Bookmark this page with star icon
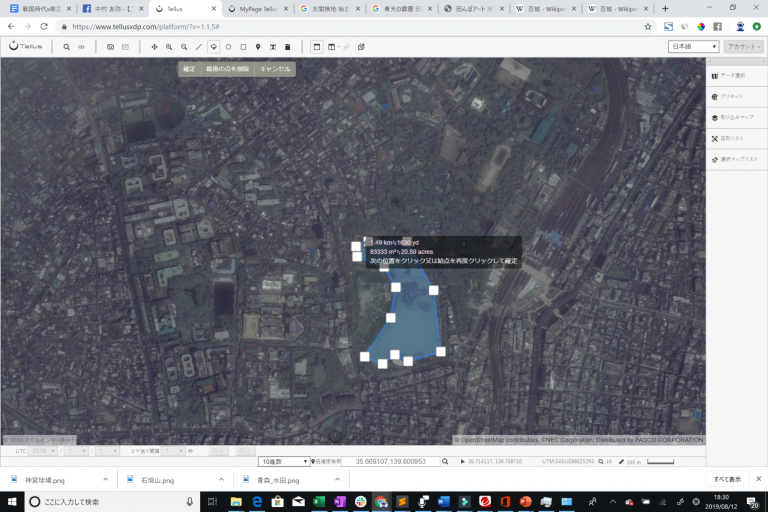 coord(648,26)
